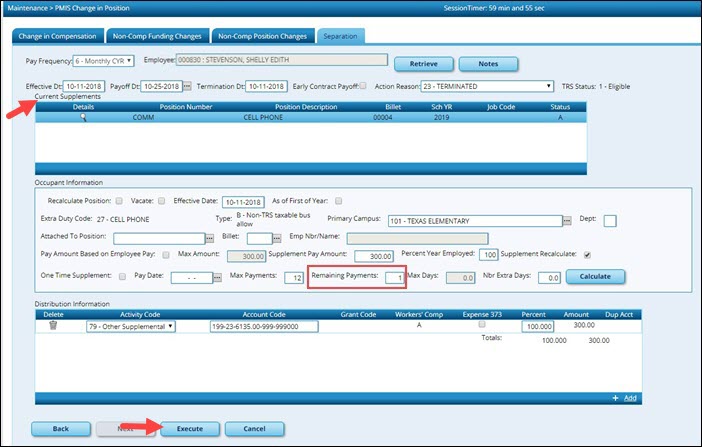This screenshot has height=447, width=702.
Task: Expand Pay Frequency dropdown
Action: [x=103, y=62]
